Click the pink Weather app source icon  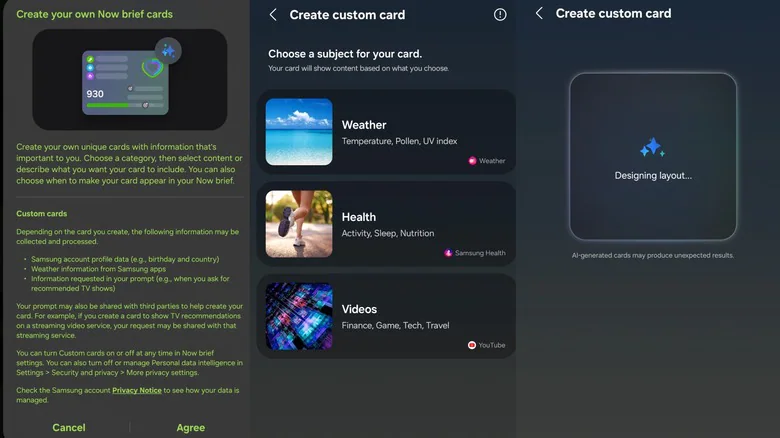(472, 161)
